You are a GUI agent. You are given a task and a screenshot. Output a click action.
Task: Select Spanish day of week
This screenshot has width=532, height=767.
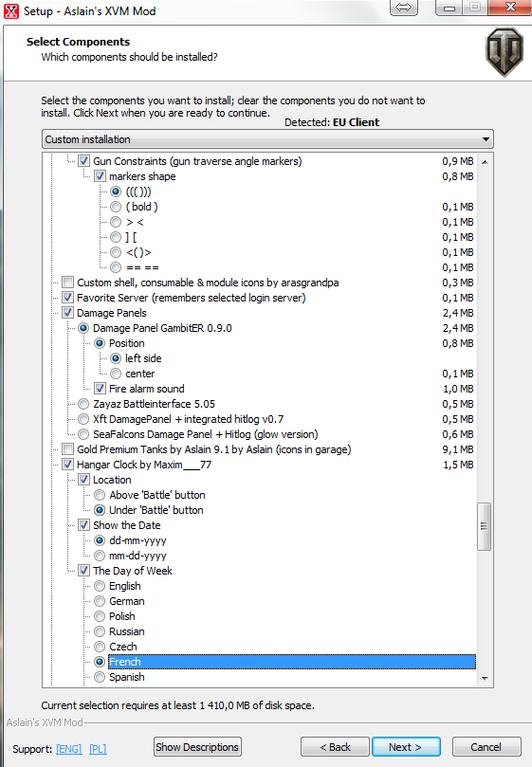(x=100, y=677)
